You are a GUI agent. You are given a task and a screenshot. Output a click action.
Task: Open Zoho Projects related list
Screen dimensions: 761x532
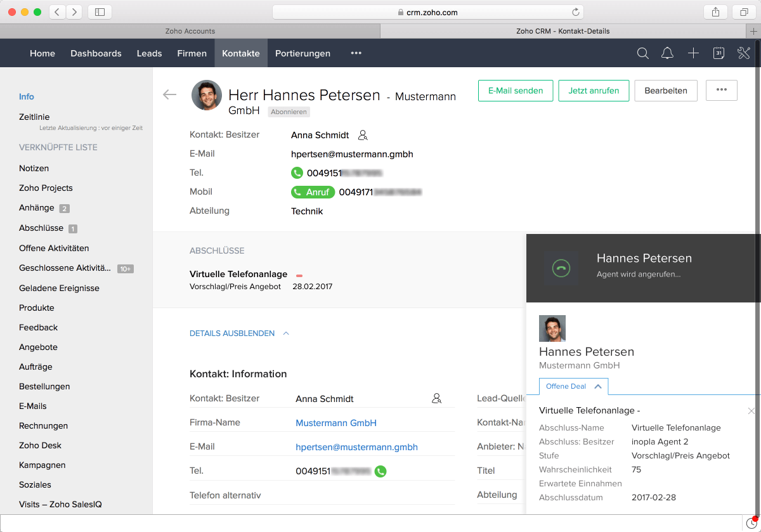pos(46,188)
